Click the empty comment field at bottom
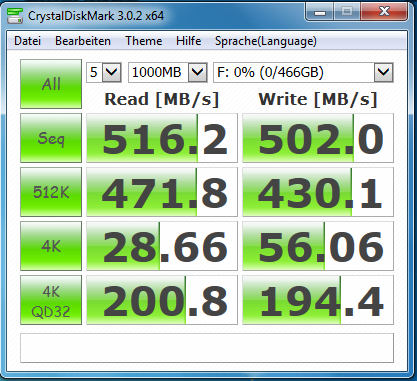 (207, 348)
